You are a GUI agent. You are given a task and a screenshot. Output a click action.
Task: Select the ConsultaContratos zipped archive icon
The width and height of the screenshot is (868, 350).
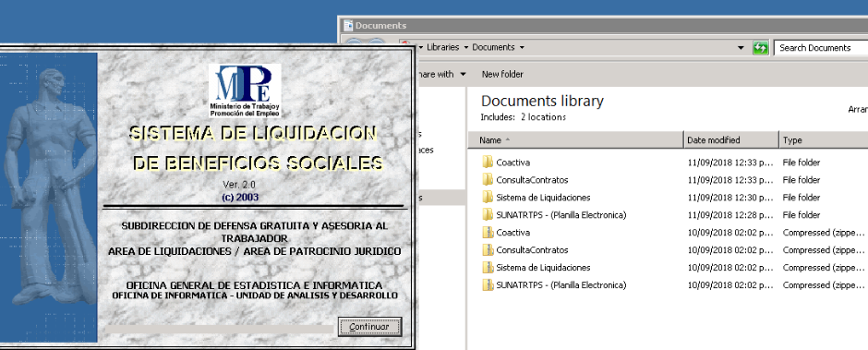[x=488, y=249]
